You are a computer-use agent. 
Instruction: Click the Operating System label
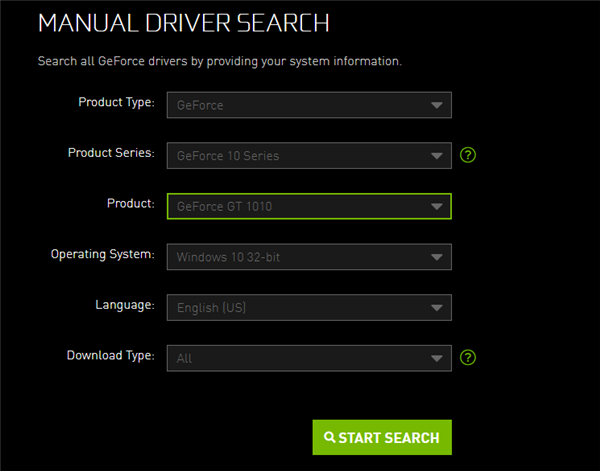[x=102, y=254]
